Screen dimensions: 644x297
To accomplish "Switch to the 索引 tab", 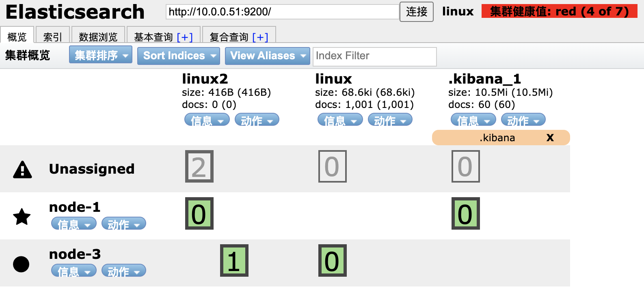I will click(53, 35).
